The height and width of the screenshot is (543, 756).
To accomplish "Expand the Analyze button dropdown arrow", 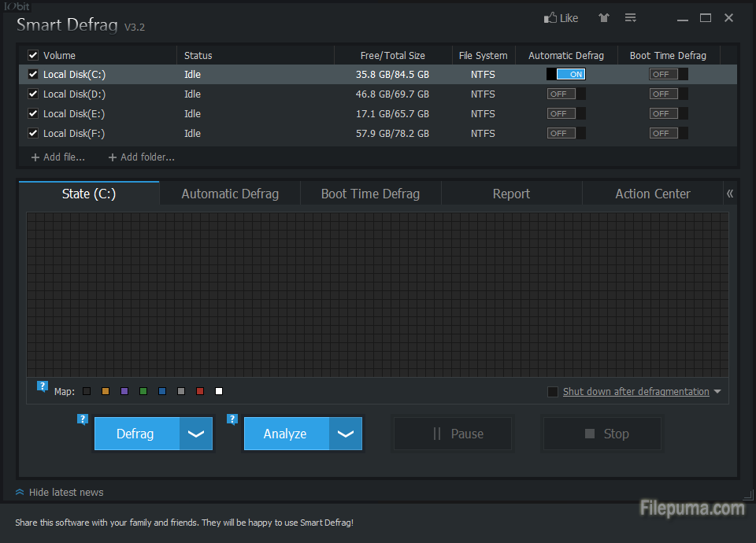I will click(x=346, y=434).
